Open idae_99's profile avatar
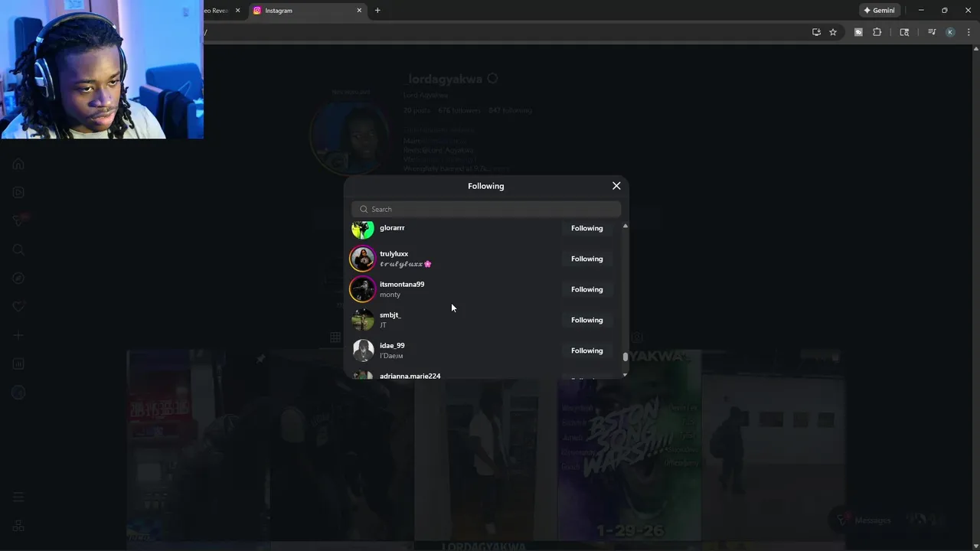This screenshot has height=551, width=980. coord(363,350)
